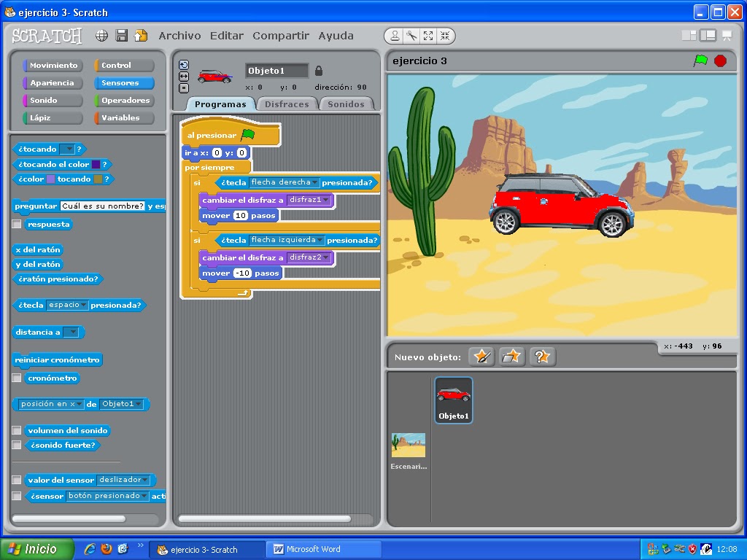Toggle the ¿sonido fuerte? checkbox
Viewport: 747px width, 560px height.
(17, 445)
